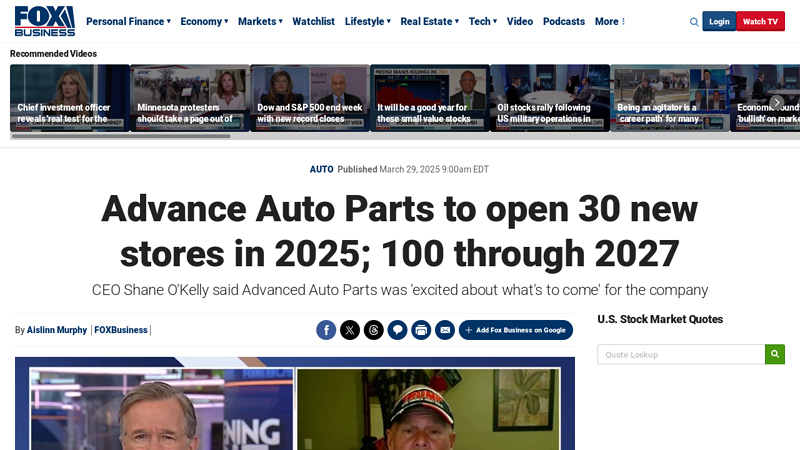
Task: Play 'Chief investment officer reveals' video
Action: point(70,98)
